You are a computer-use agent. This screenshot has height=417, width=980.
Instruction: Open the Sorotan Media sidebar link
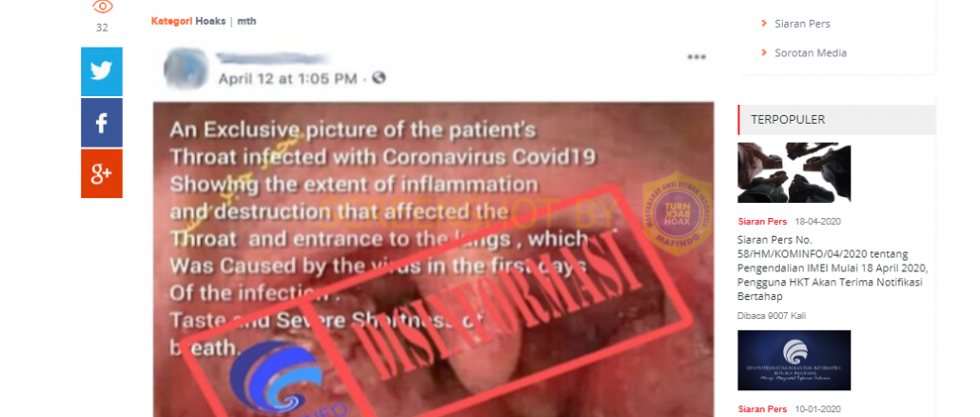811,52
